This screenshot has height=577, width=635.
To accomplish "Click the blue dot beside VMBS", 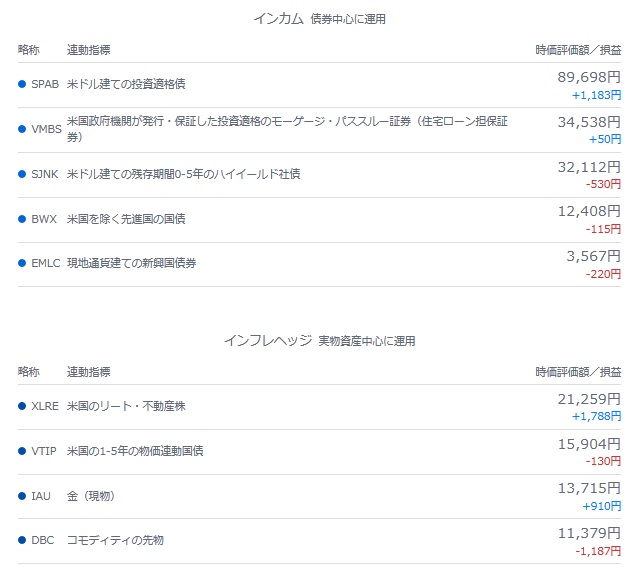I will [22, 129].
